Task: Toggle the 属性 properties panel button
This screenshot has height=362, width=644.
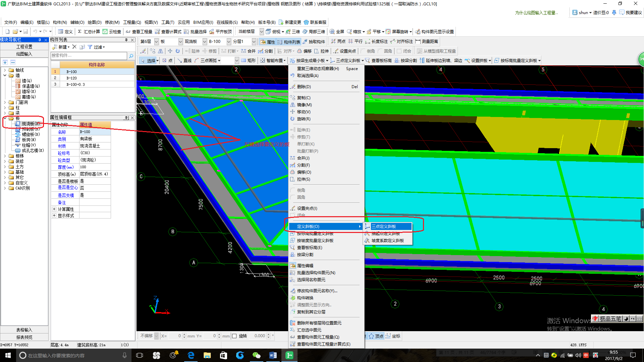Action: coord(268,42)
